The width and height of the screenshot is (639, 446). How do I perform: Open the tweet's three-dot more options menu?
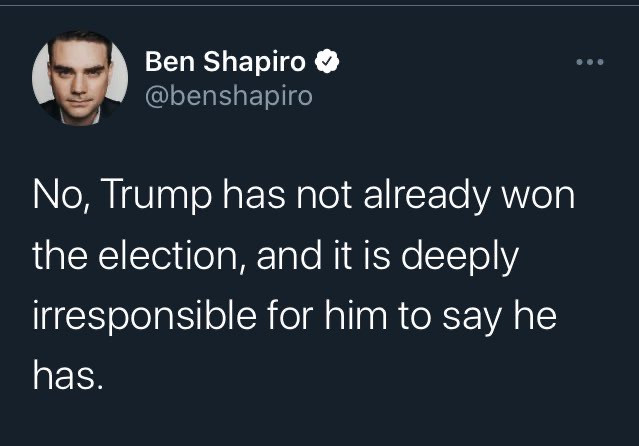[x=590, y=62]
